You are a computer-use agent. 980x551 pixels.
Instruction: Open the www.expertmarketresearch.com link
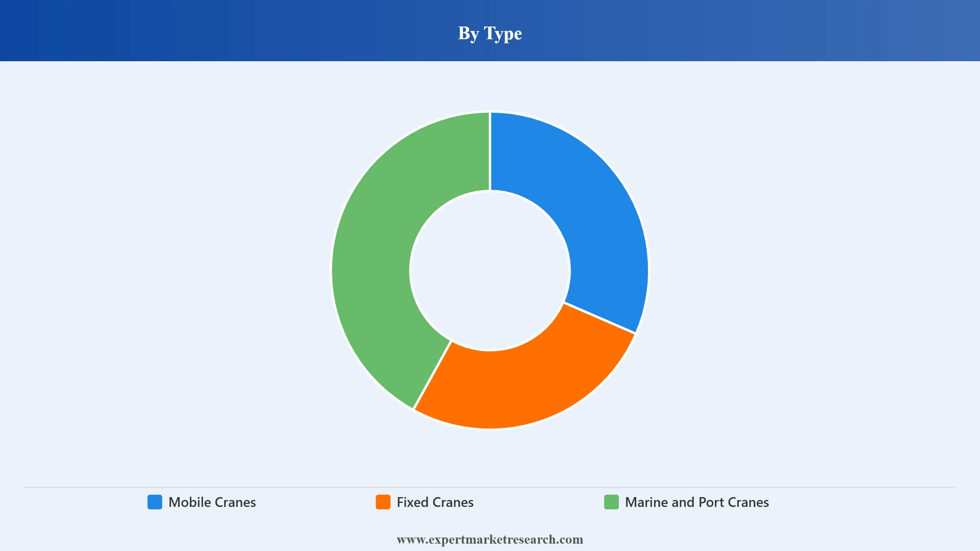click(x=490, y=540)
